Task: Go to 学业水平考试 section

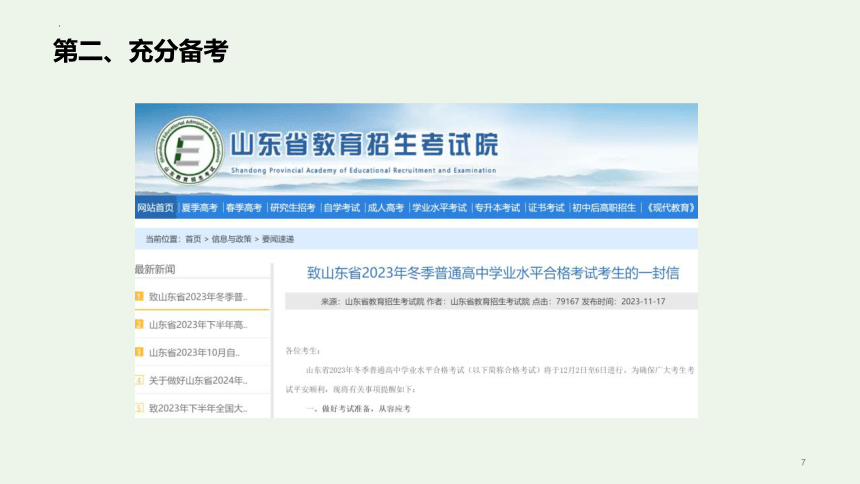Action: pos(439,207)
